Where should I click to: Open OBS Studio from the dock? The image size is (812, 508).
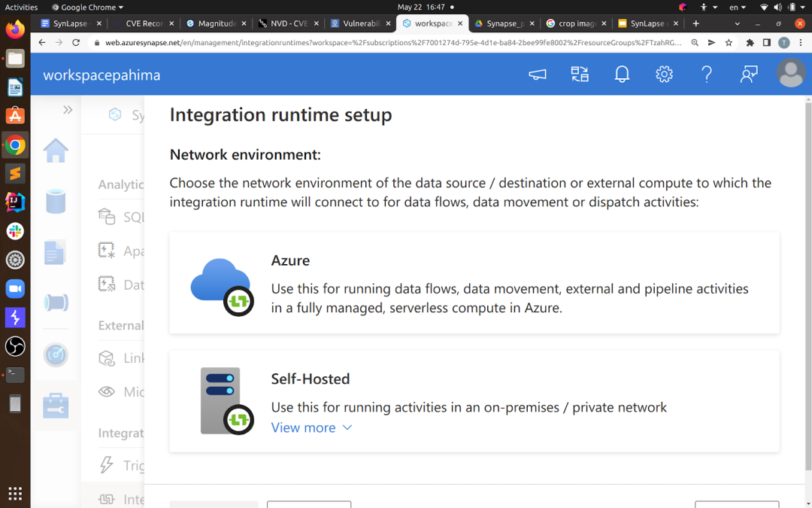point(15,346)
